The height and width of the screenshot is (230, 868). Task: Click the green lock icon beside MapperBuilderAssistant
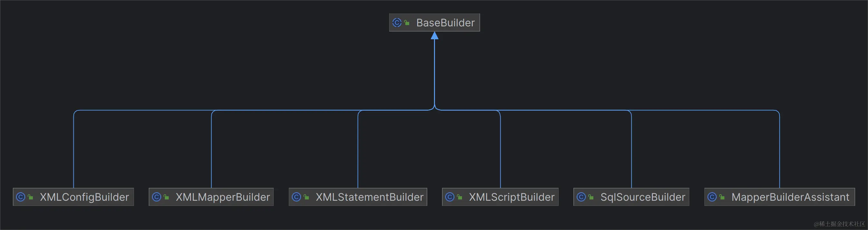[x=722, y=197]
